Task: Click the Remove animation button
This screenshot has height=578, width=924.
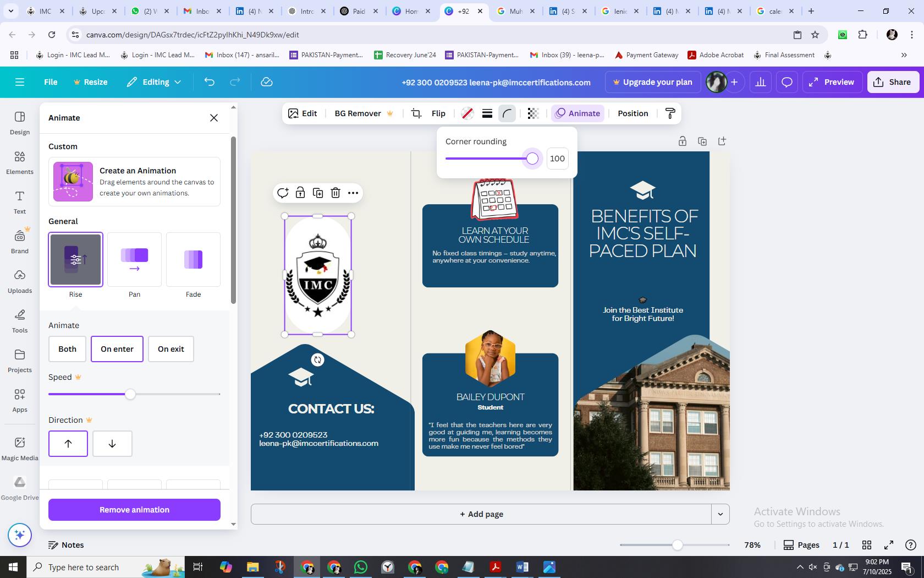Action: (134, 510)
